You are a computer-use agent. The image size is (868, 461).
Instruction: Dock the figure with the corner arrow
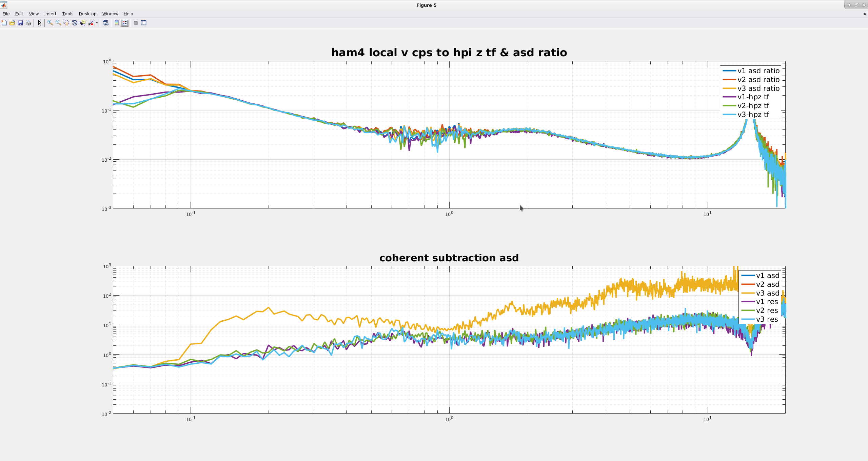point(865,14)
